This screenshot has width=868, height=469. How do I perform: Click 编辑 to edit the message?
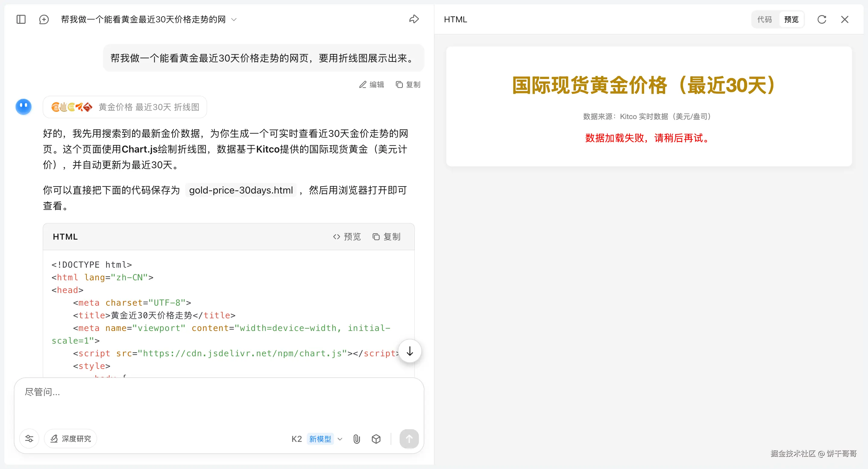point(371,85)
